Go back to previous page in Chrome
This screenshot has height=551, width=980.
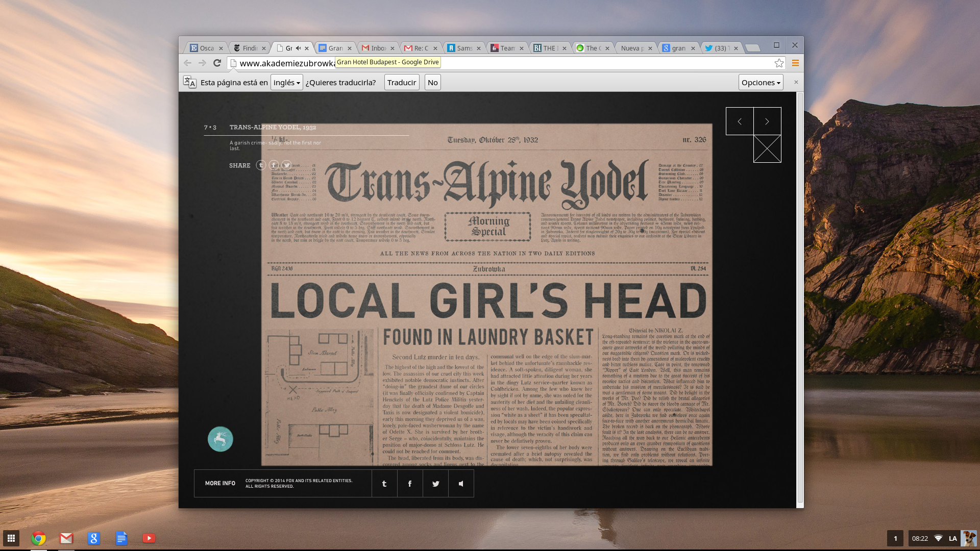point(187,63)
